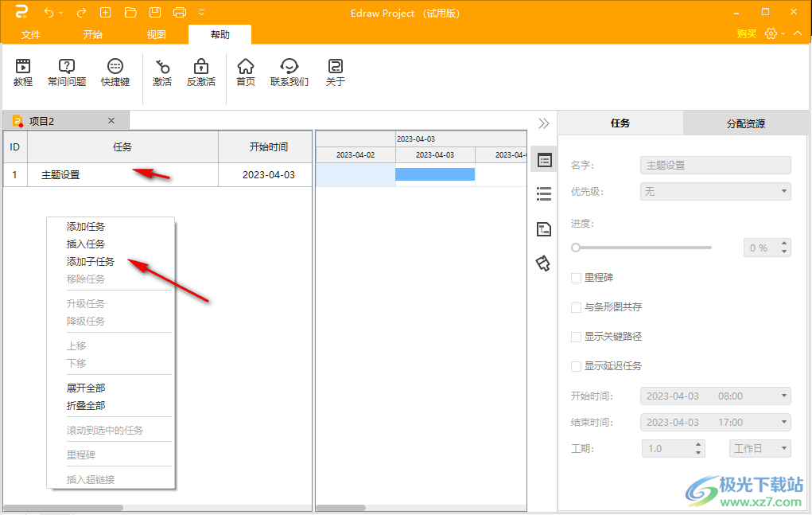Open the template sidebar panel icon
The width and height of the screenshot is (812, 515).
point(544,229)
